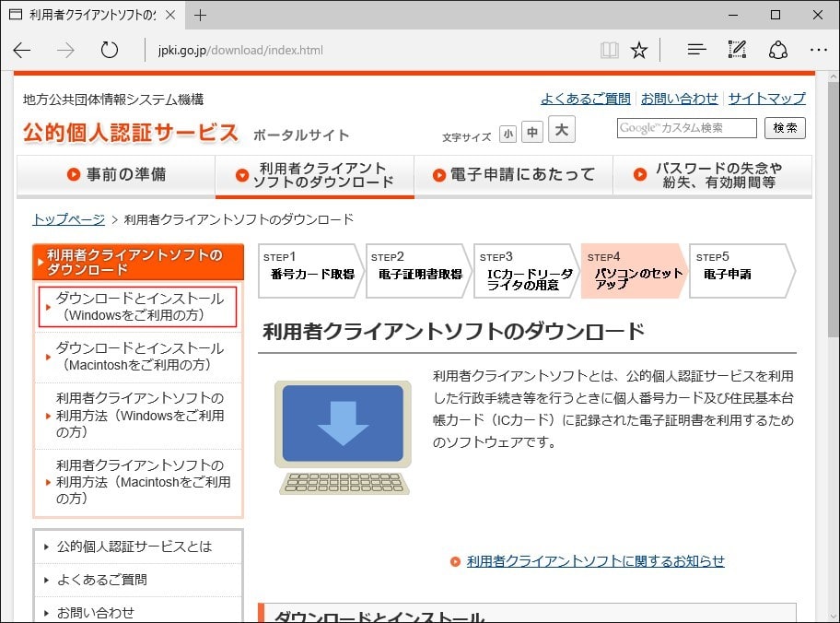Expand よくあるご質問 sidebar item
The image size is (840, 623).
point(102,580)
